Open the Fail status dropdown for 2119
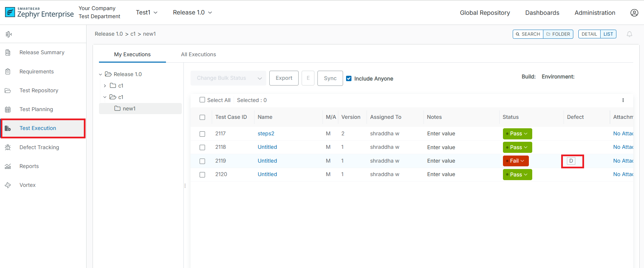Viewport: 644px width, 268px height. 516,161
